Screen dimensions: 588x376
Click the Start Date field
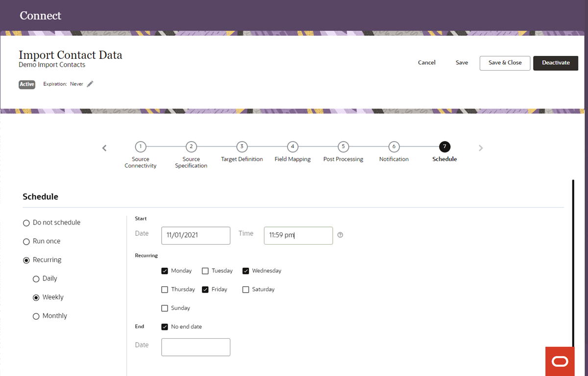point(196,235)
